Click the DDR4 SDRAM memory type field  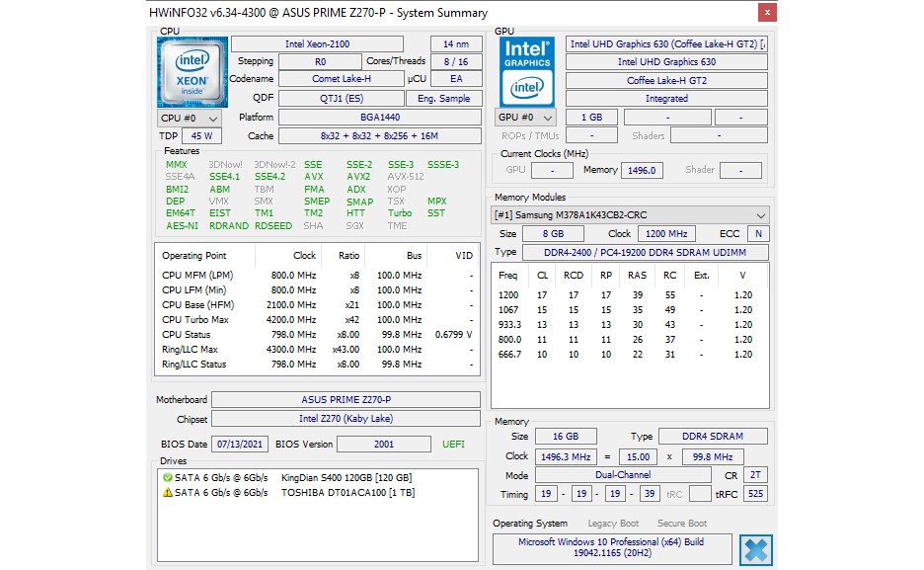[x=713, y=437]
